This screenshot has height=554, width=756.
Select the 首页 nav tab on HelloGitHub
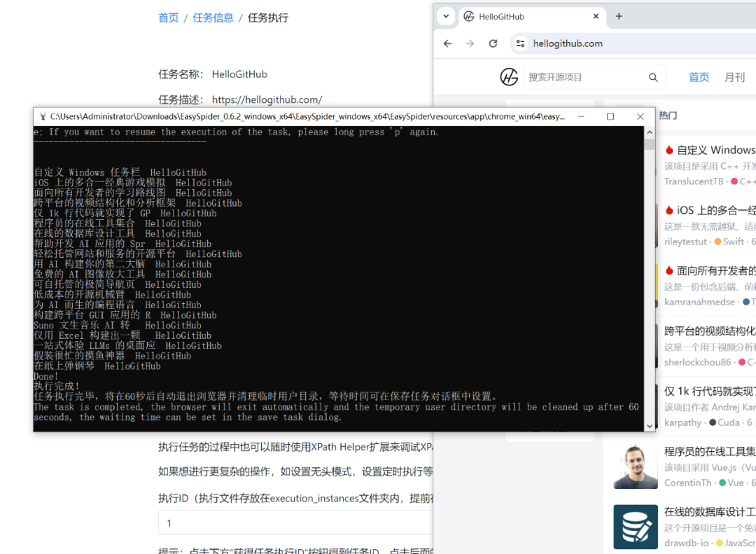[x=699, y=77]
